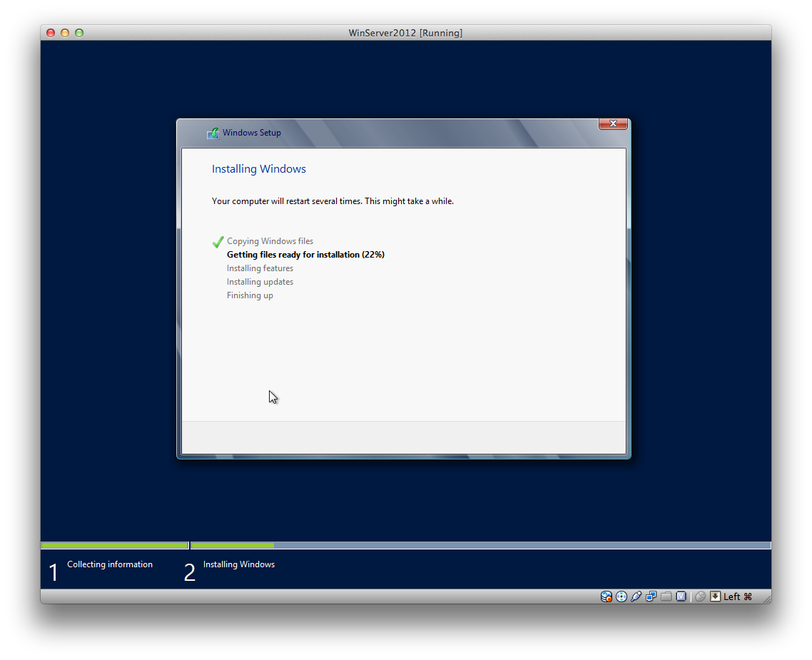Click the Left ⌘ host key label

pyautogui.click(x=737, y=596)
